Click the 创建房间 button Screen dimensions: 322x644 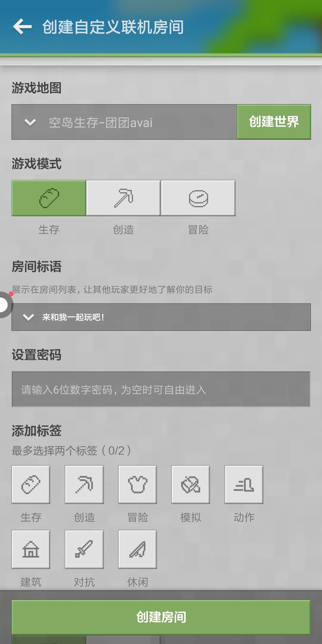click(161, 617)
